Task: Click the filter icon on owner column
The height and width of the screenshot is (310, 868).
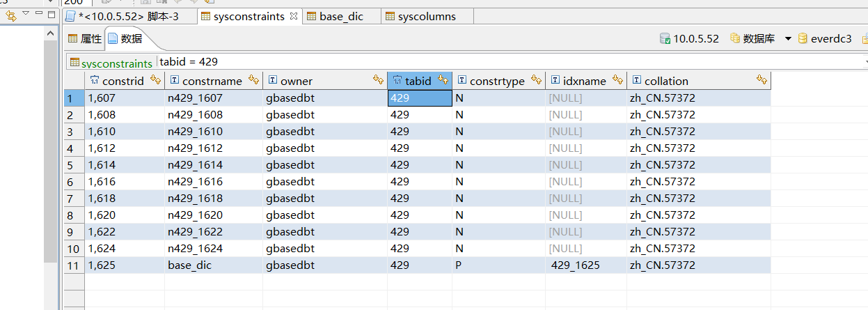Action: coord(378,80)
